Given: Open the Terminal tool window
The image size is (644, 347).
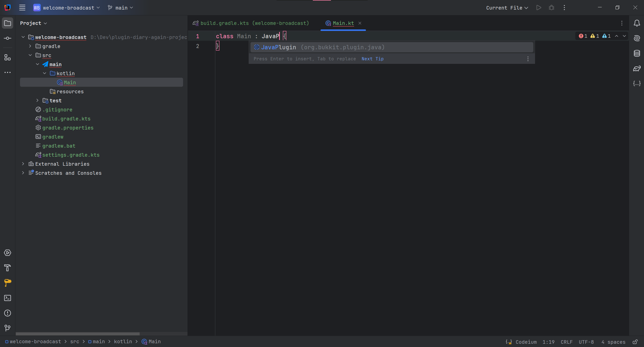Looking at the screenshot, I should pos(7,298).
